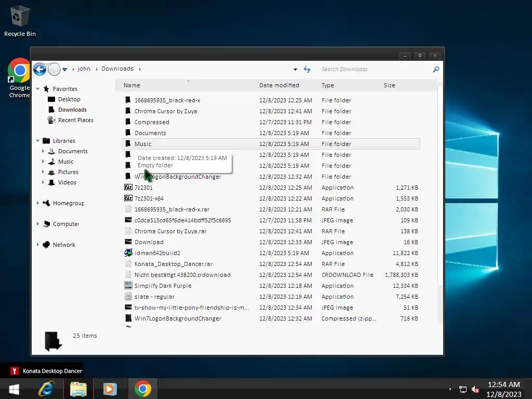Select the 7z2301-x64 installer icon
This screenshot has width=532, height=399.
128,198
